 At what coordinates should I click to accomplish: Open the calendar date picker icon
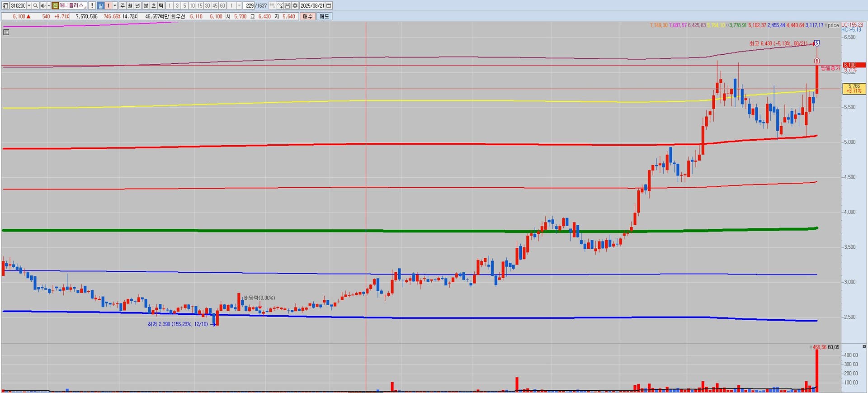[x=329, y=5]
